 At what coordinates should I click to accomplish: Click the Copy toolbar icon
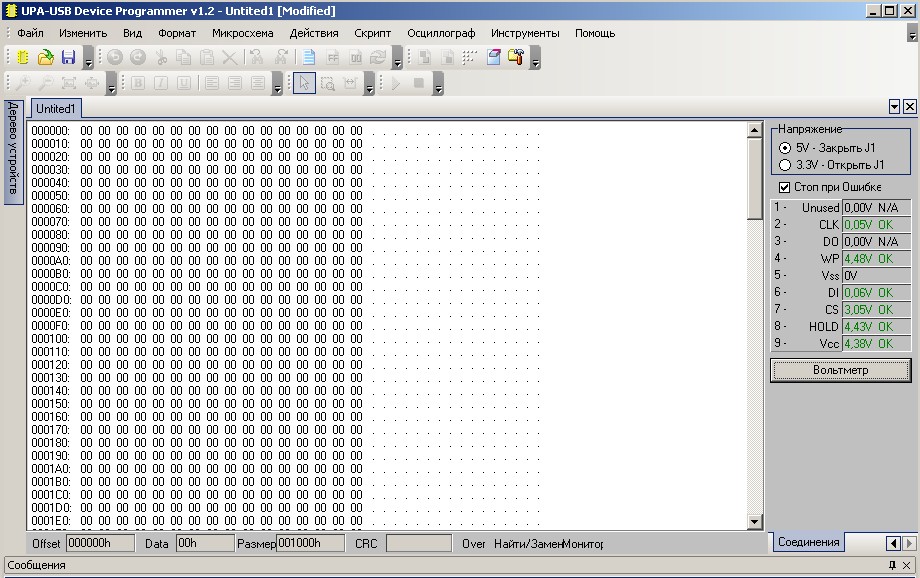[184, 57]
